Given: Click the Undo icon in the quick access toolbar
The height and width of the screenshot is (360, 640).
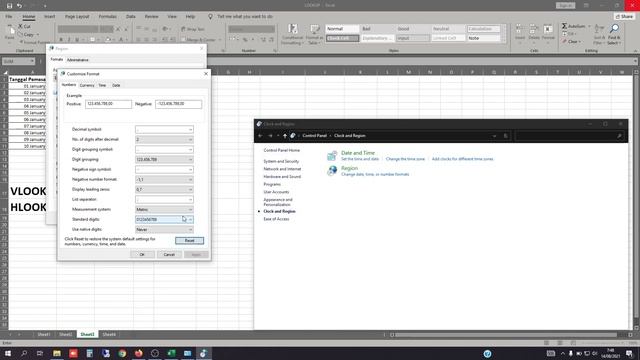Looking at the screenshot, I should tap(19, 6).
